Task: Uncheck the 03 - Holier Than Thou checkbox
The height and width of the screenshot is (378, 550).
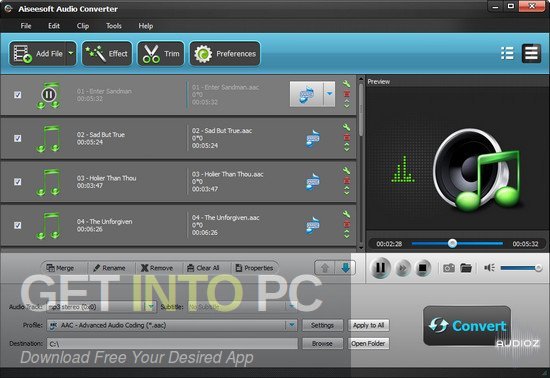Action: 18,182
